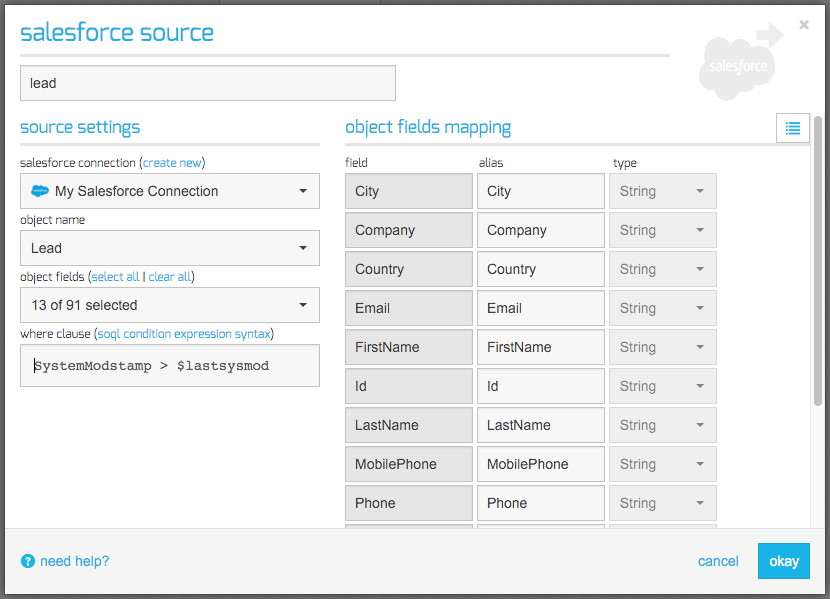830x599 pixels.
Task: Open soql condition expression syntax link
Action: tap(184, 334)
